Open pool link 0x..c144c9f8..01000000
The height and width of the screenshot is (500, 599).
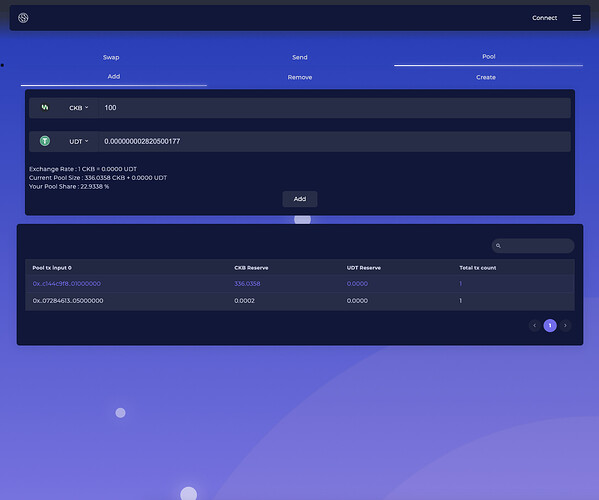pos(67,283)
